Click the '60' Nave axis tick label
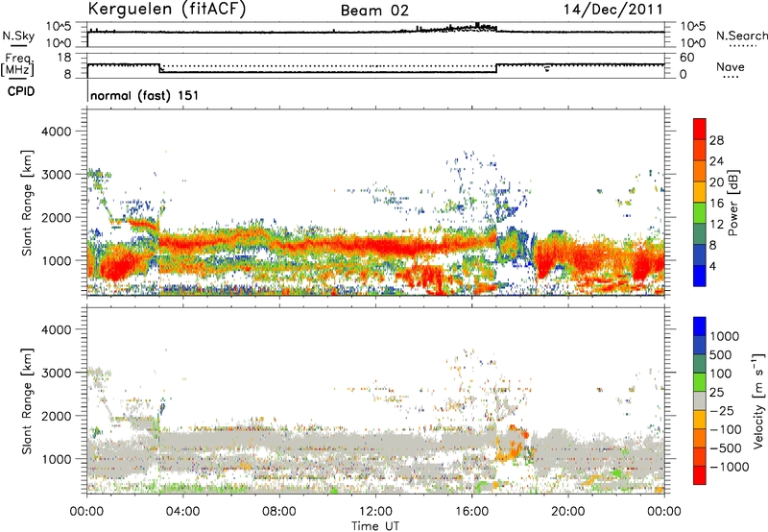The height and width of the screenshot is (532, 768). (687, 58)
